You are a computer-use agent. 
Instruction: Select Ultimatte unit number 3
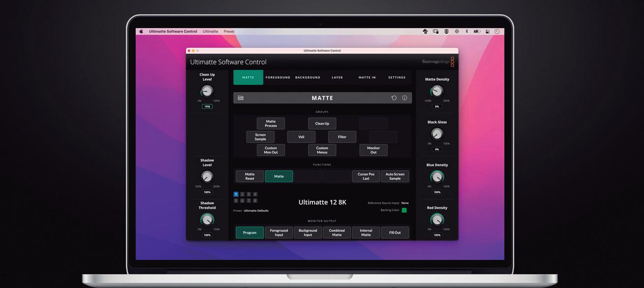coord(249,194)
